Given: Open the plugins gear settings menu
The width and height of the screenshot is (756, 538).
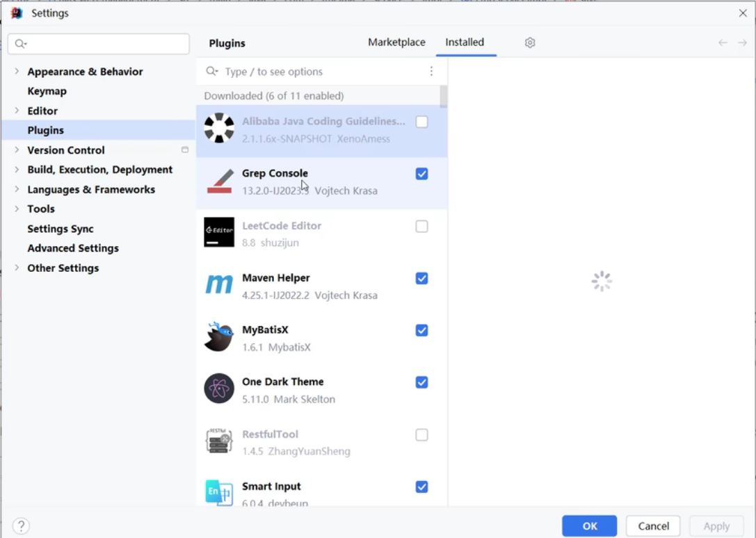Looking at the screenshot, I should 530,42.
